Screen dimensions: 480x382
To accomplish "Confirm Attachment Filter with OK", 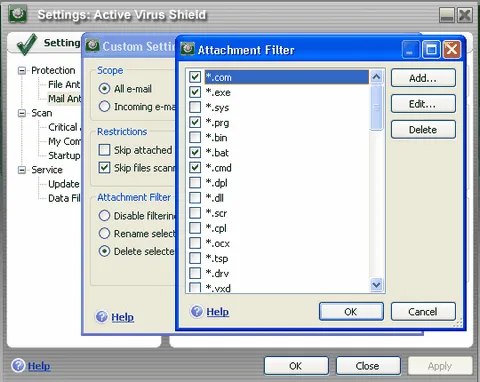I will tap(351, 312).
